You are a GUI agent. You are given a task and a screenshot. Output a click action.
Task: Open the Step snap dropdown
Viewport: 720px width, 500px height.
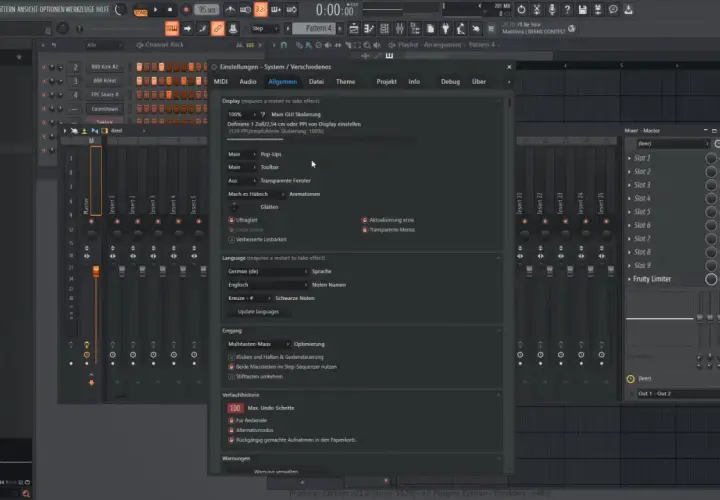pos(265,28)
